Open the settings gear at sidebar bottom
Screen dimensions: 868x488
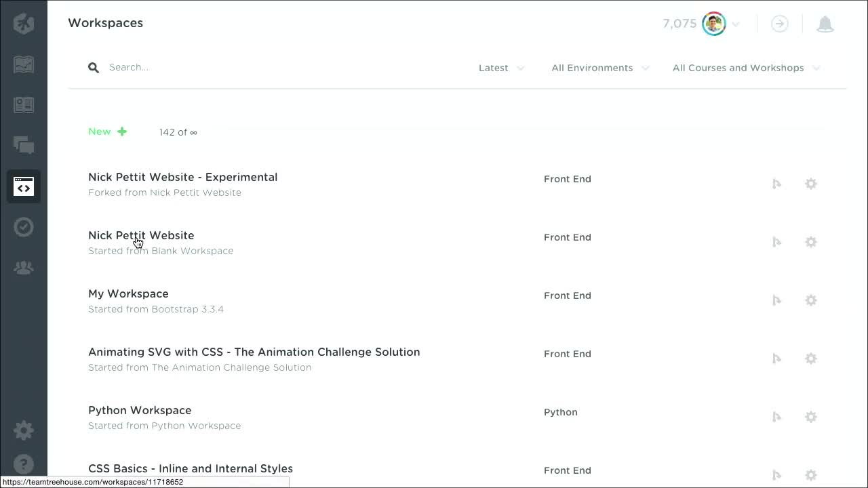(x=24, y=430)
